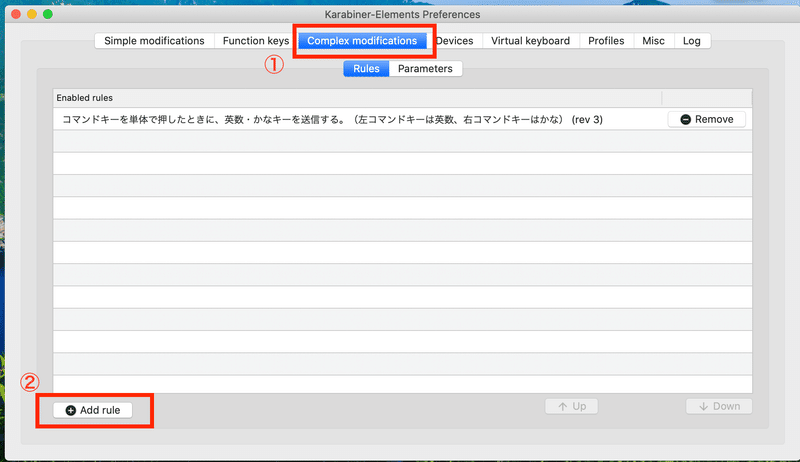Switch to the Virtual keyboard tab
The image size is (800, 462).
(531, 41)
